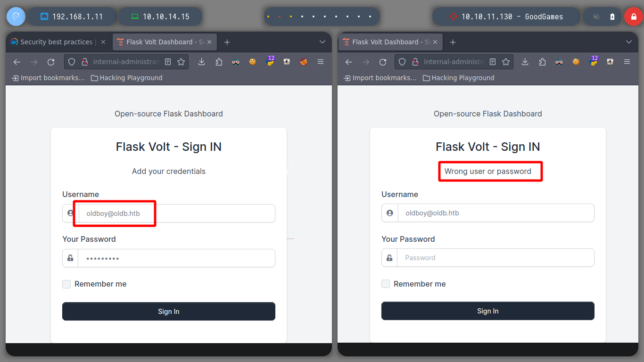
Task: Expand the list all tabs chevron in the right window
Action: 629,42
